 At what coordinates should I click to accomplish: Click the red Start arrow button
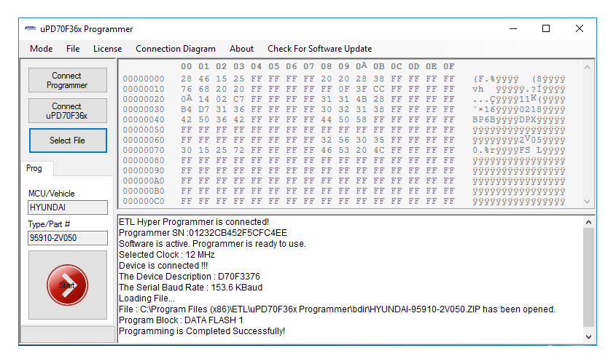pyautogui.click(x=67, y=285)
